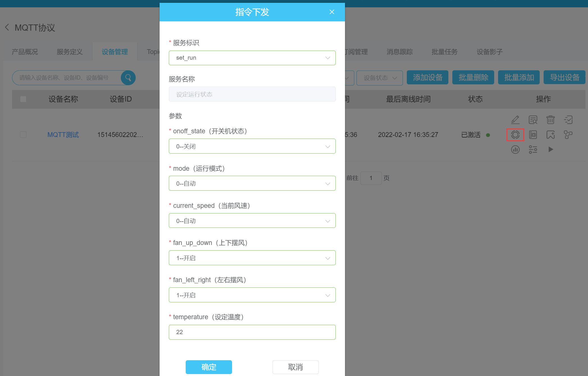The width and height of the screenshot is (588, 376).
Task: Toggle the select-all checkbox in table header
Action: (x=23, y=99)
